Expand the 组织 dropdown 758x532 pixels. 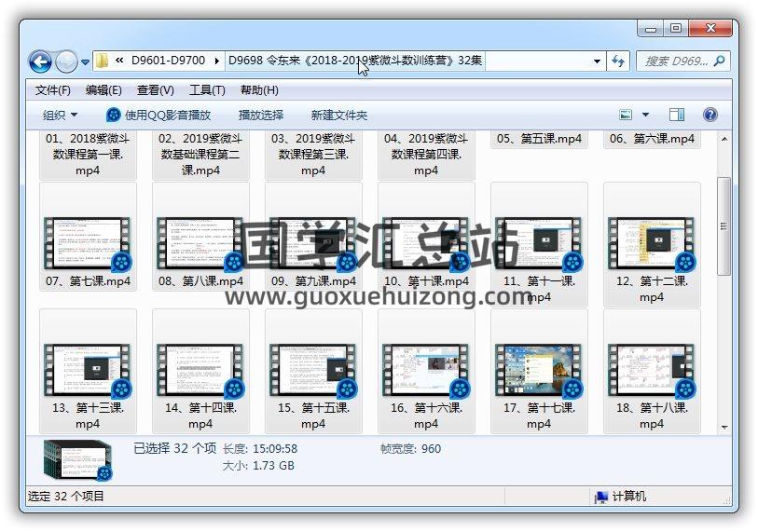60,115
